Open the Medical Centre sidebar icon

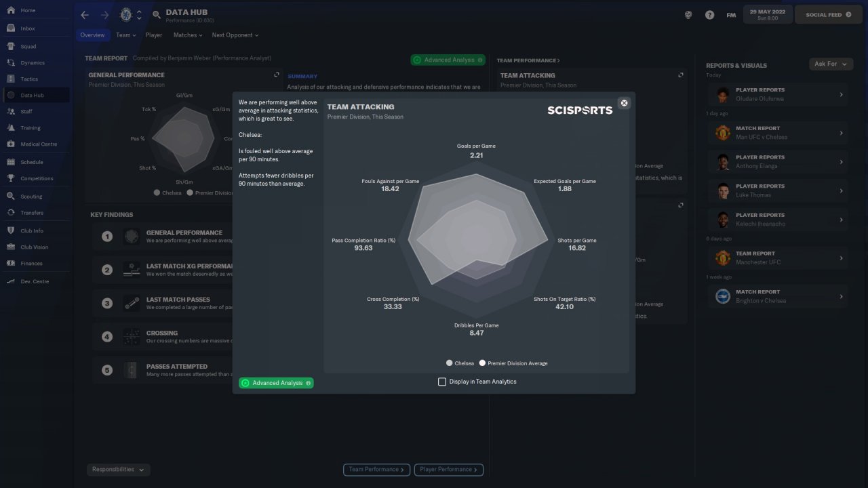[11, 144]
